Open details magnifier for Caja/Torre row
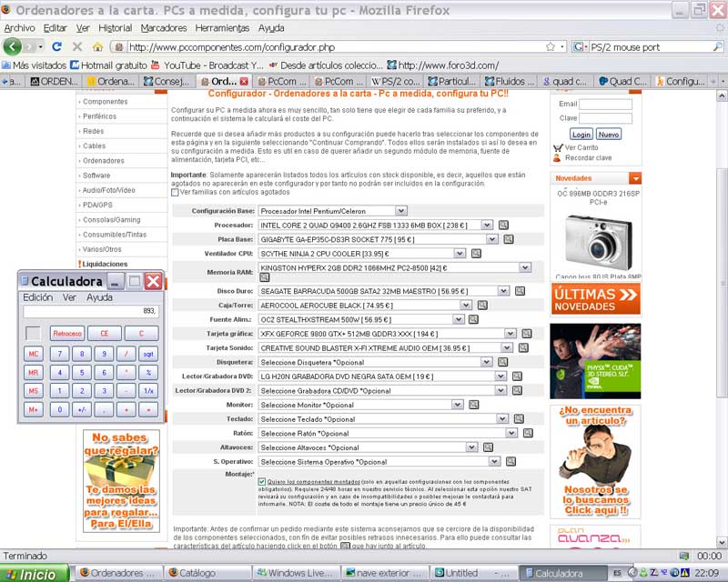728x582 pixels. coord(482,305)
